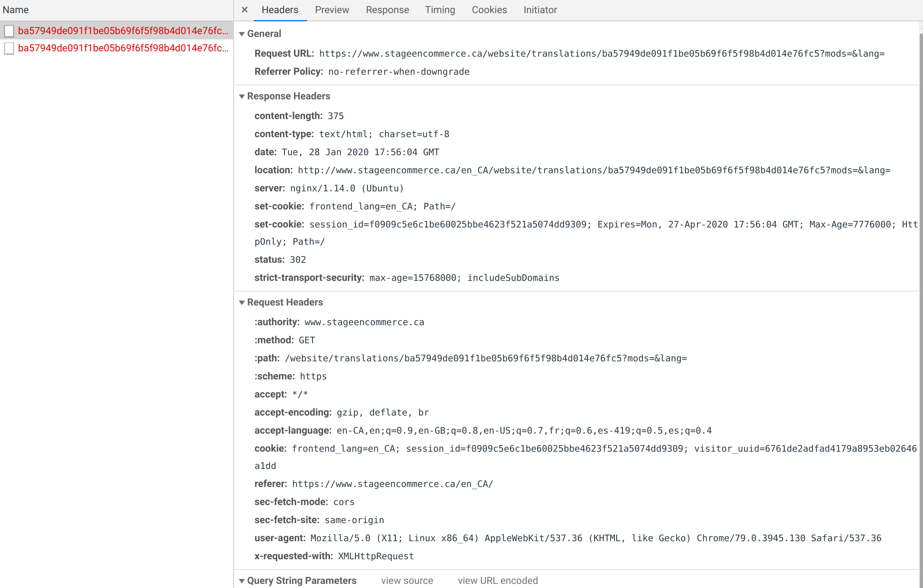Close the request details panel
This screenshot has width=923, height=588.
click(245, 10)
